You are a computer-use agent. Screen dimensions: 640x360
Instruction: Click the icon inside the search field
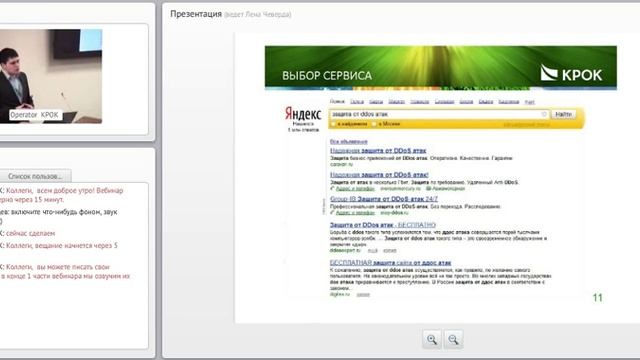coord(544,114)
